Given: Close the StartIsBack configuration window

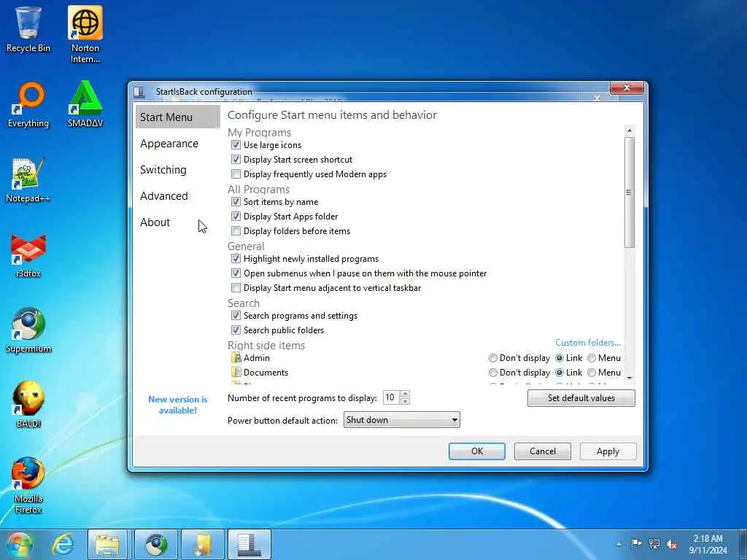Looking at the screenshot, I should point(627,87).
